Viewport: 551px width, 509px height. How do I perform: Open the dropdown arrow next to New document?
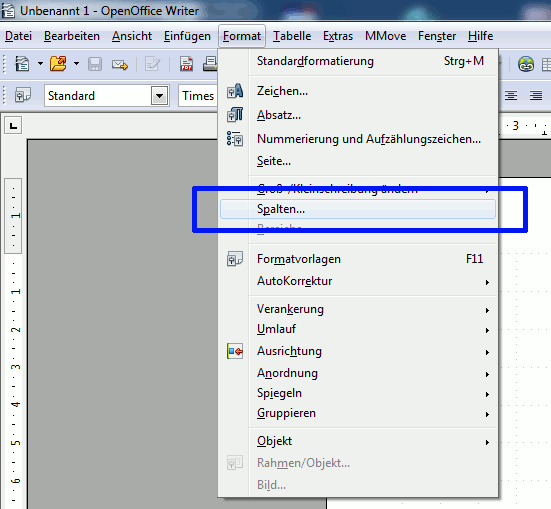tap(40, 64)
